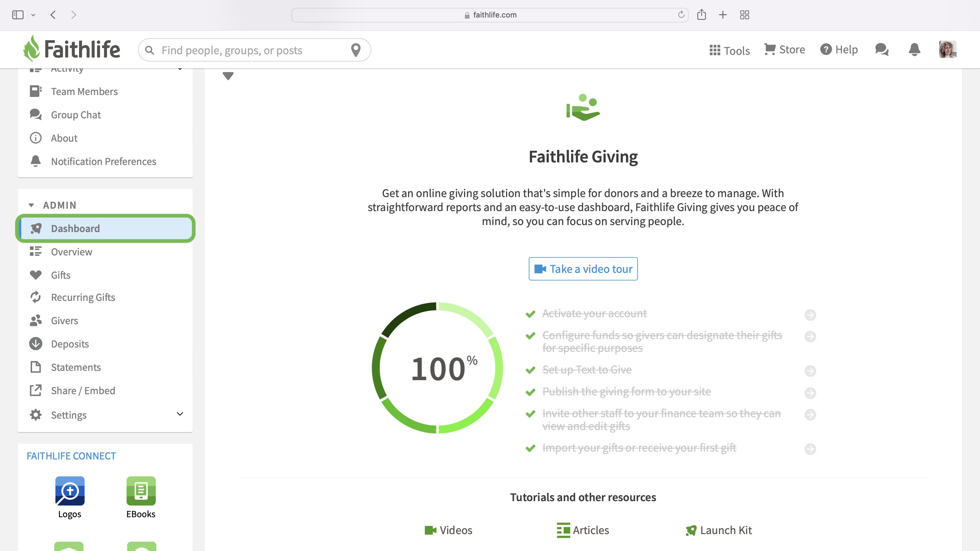Viewport: 980px width, 551px height.
Task: Open the notifications bell
Action: pyautogui.click(x=915, y=50)
